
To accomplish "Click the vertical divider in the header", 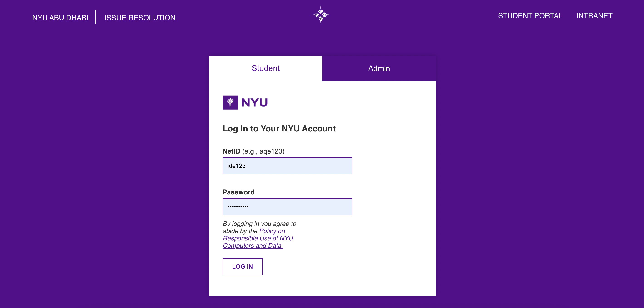I will tap(96, 17).
